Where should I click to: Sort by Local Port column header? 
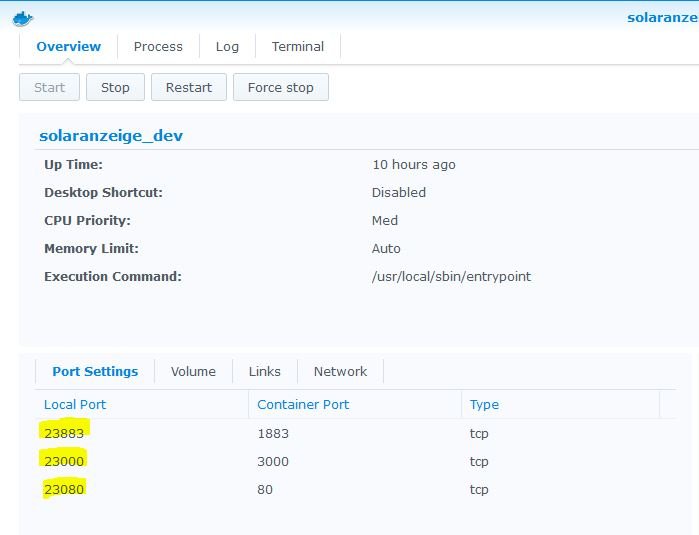[x=75, y=404]
